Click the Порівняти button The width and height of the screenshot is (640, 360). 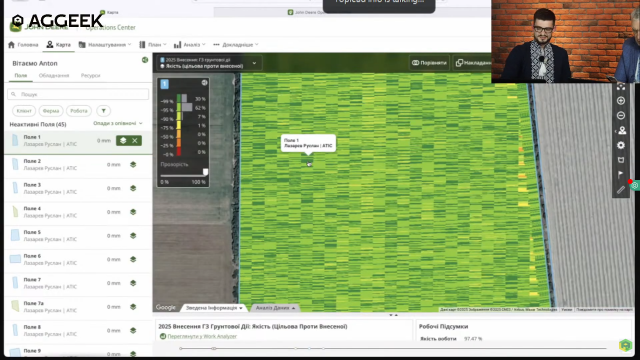429,63
